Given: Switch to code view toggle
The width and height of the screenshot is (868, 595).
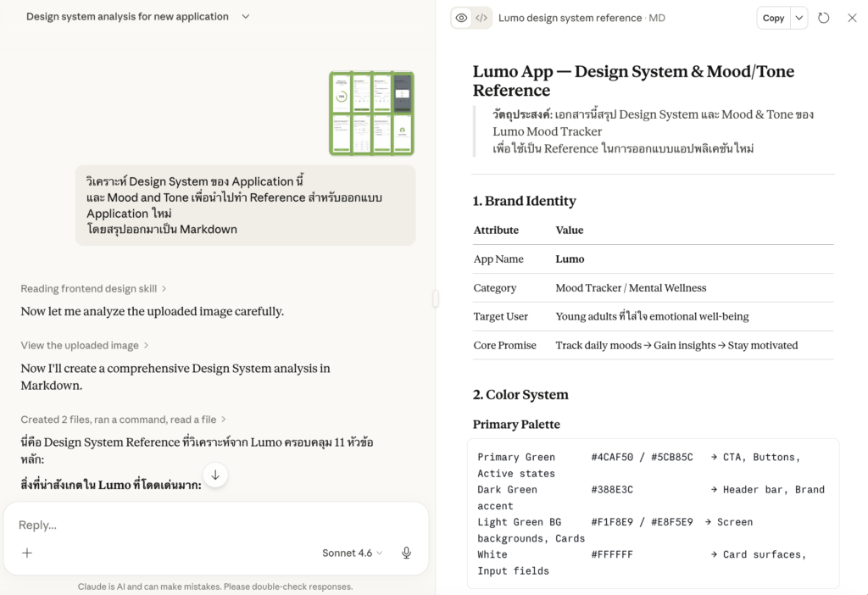Looking at the screenshot, I should (481, 18).
